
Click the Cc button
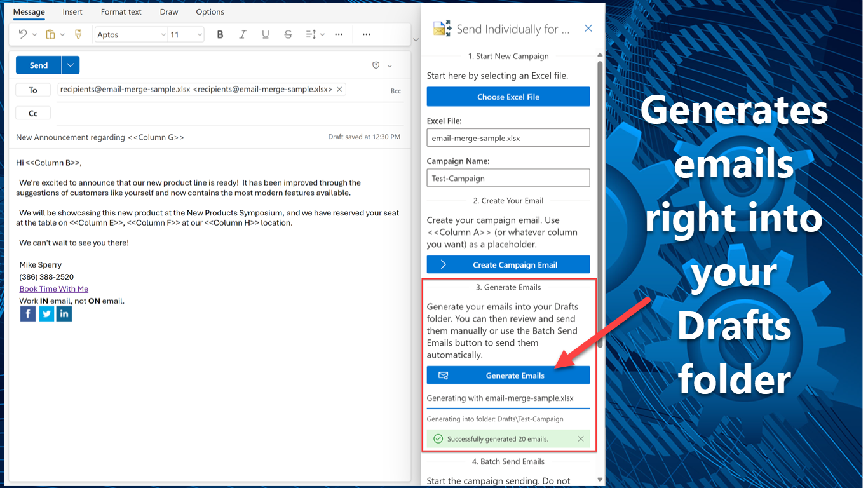(33, 114)
